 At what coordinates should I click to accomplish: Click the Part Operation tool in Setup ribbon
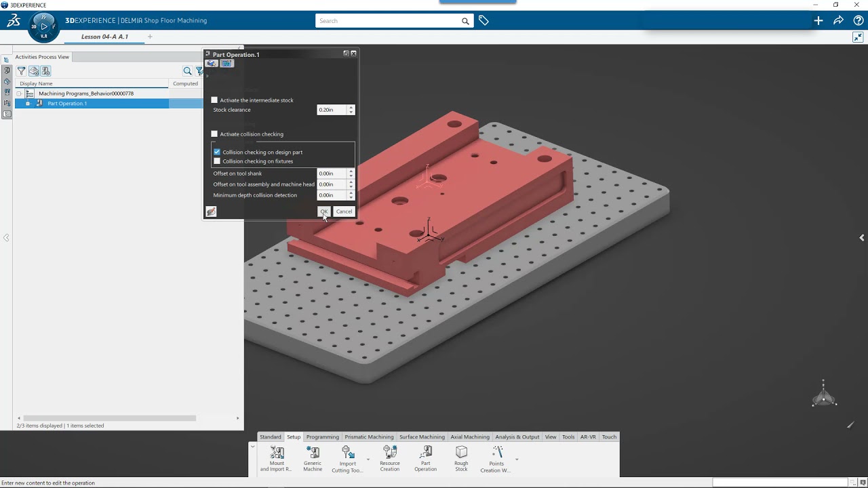(426, 459)
